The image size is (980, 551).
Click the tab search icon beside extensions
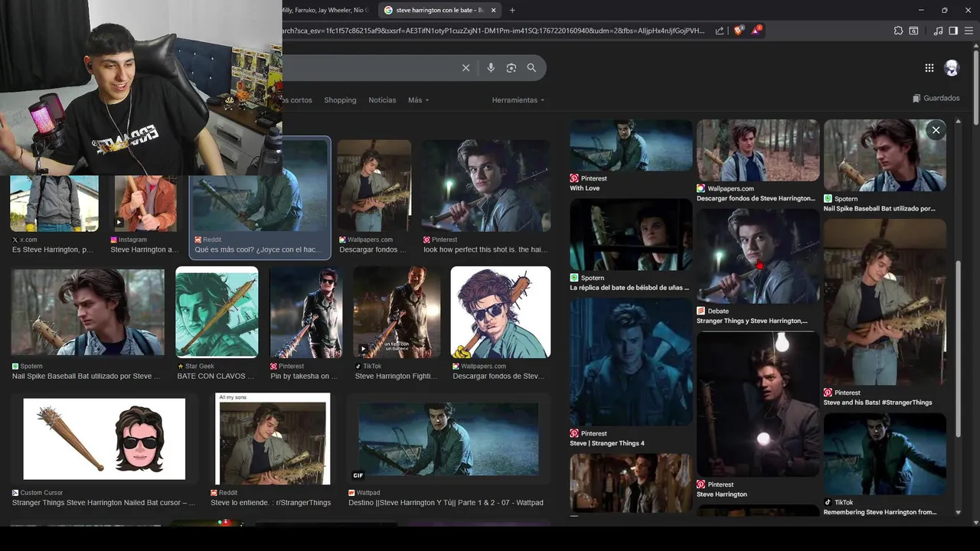(913, 31)
